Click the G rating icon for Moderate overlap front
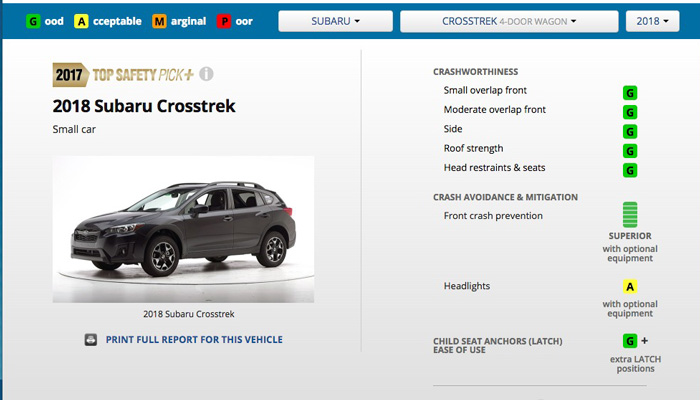 (630, 112)
